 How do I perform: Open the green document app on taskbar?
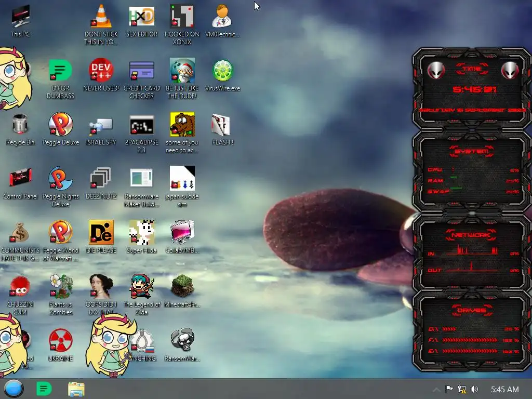click(x=44, y=389)
